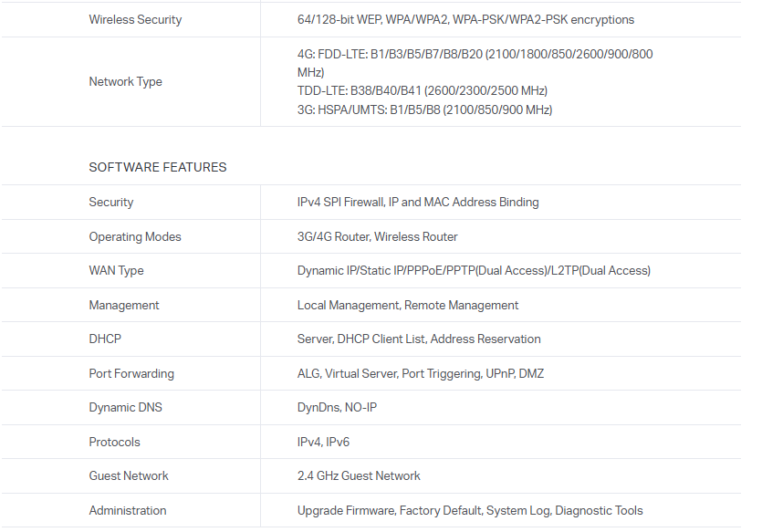Click the Dynamic DNS label

pos(125,407)
